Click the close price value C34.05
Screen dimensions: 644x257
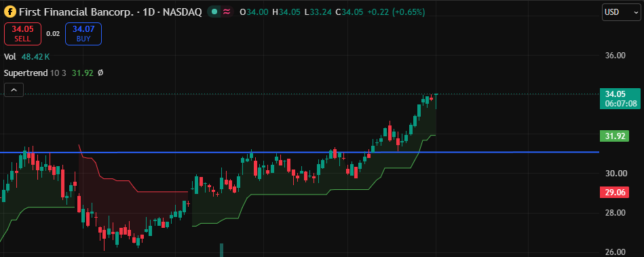pos(349,12)
